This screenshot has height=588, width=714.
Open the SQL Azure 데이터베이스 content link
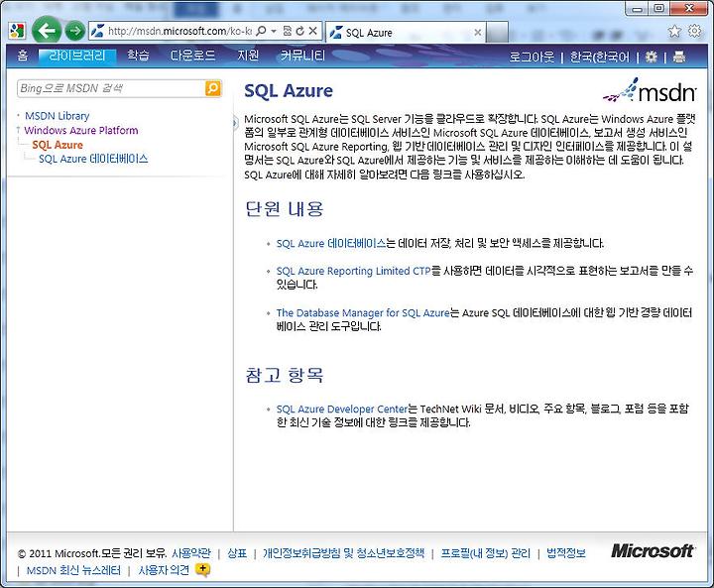pyautogui.click(x=331, y=243)
